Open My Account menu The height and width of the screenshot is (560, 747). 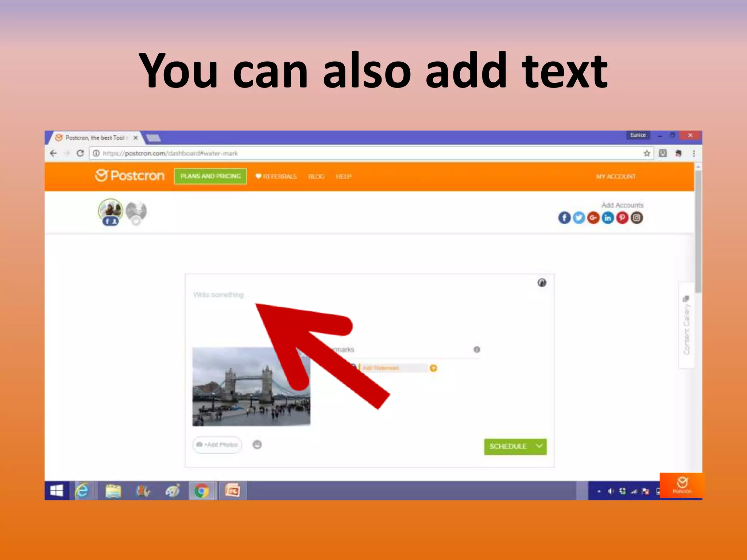pyautogui.click(x=616, y=176)
